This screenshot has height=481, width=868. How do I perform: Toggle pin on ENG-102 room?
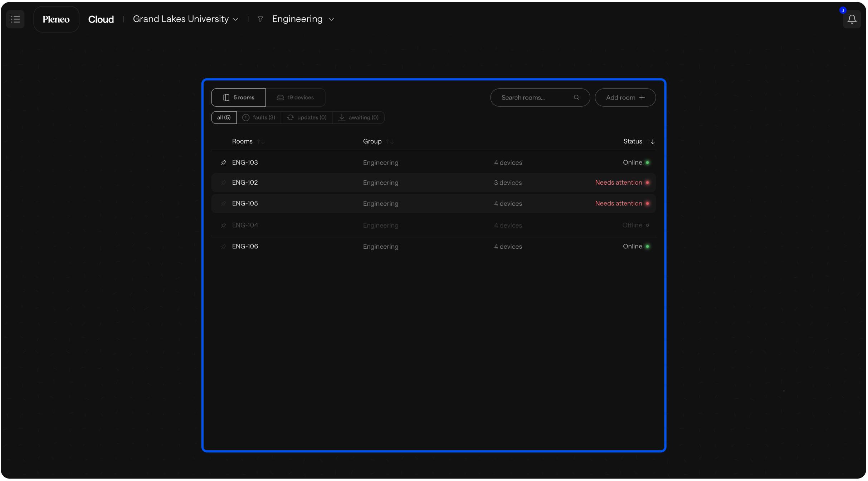(224, 183)
